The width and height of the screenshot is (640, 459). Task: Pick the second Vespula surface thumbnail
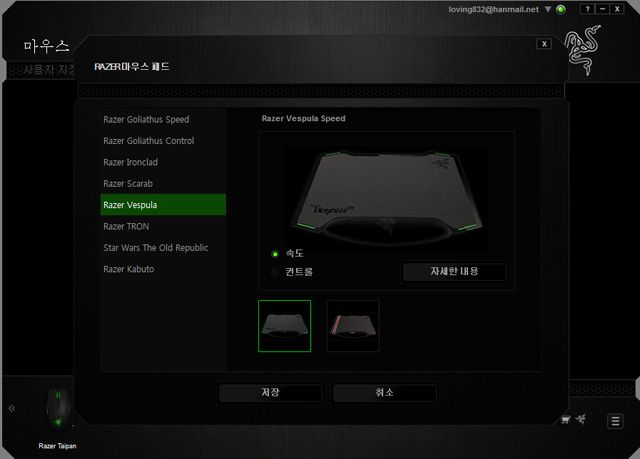click(353, 326)
